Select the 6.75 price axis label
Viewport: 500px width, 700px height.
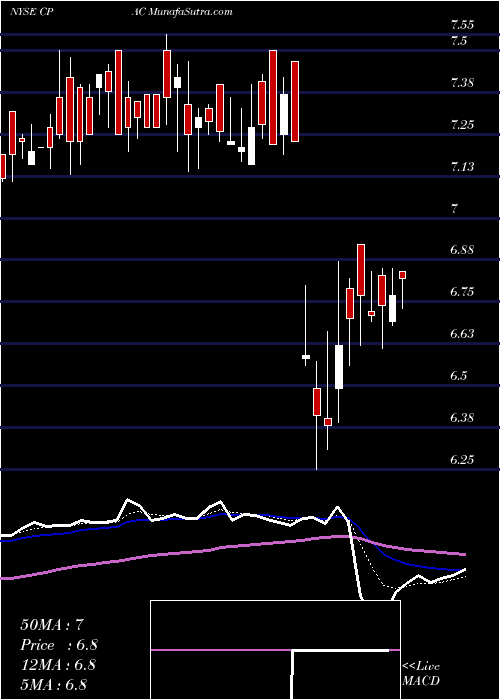pos(463,292)
